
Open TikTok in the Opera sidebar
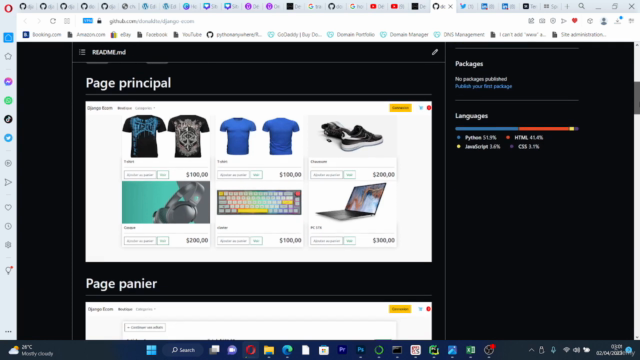(x=8, y=119)
